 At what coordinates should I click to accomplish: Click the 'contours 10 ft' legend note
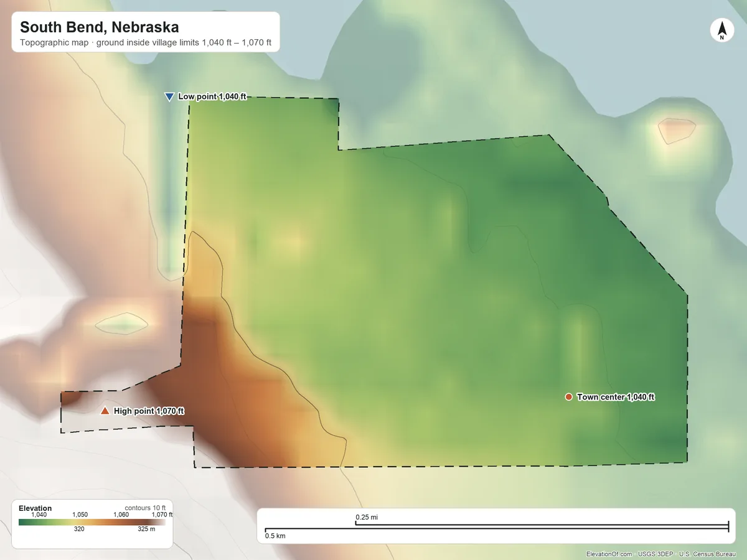point(145,508)
